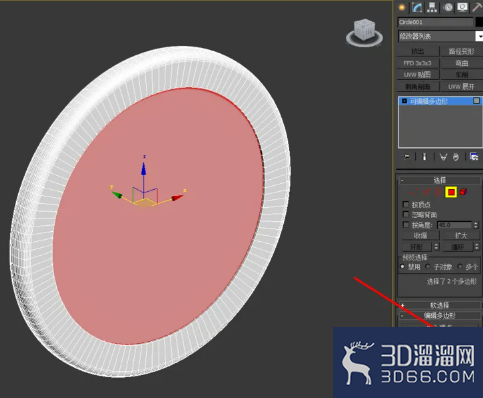Select Polygon sub-object level icon

pyautogui.click(x=451, y=192)
